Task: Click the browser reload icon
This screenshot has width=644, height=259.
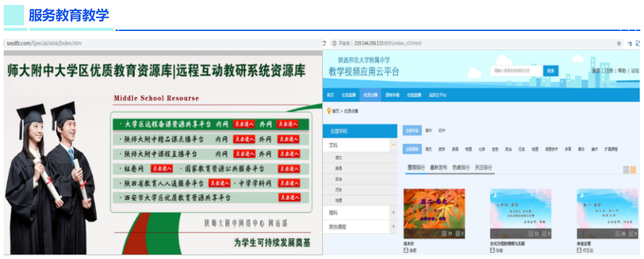Action: pos(324,43)
